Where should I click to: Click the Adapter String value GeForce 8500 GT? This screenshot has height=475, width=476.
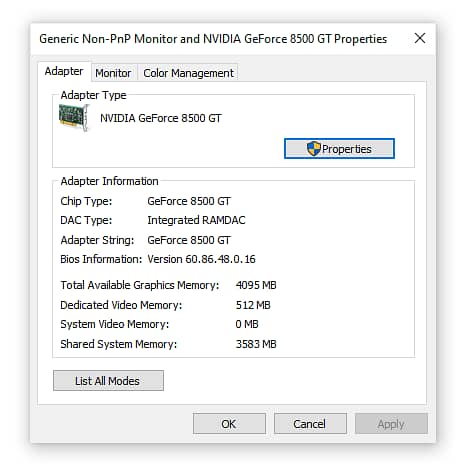(x=189, y=240)
